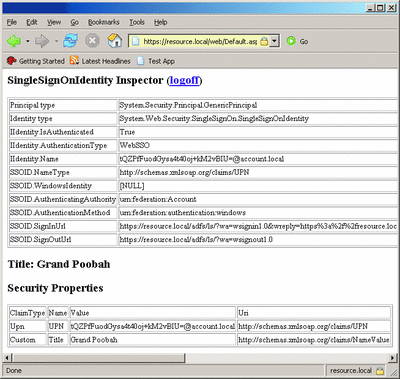Screen dimensions: 400x379
Task: Reload the page with the Refresh icon
Action: (70, 41)
